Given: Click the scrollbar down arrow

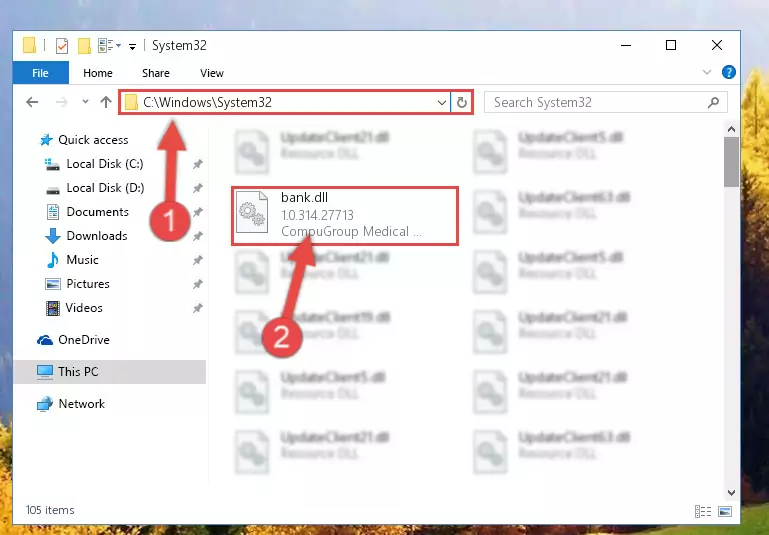Looking at the screenshot, I should point(731,492).
